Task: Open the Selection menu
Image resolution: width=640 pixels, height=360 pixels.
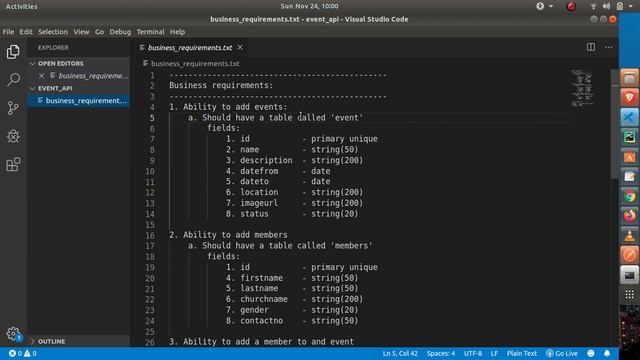Action: [x=53, y=32]
